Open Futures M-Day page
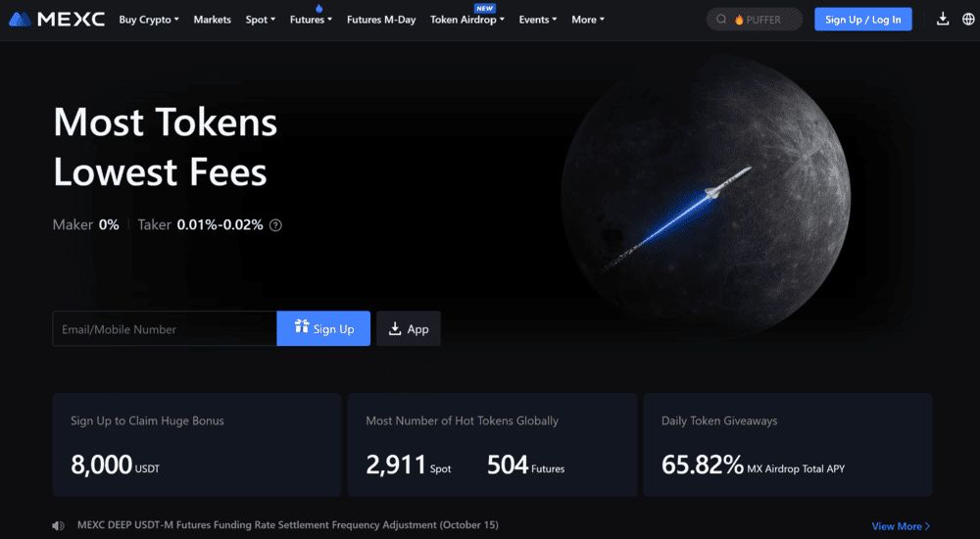Viewport: 980px width, 539px height. click(381, 20)
